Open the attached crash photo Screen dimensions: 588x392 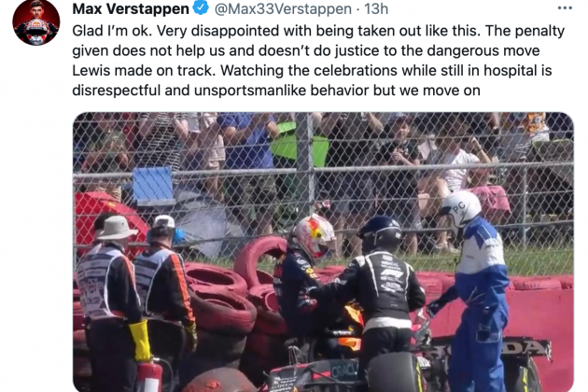(x=323, y=252)
